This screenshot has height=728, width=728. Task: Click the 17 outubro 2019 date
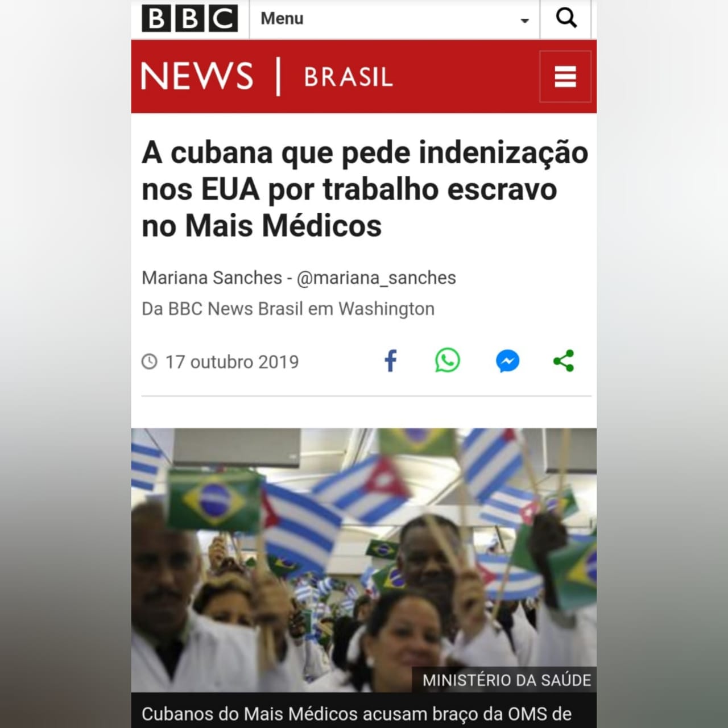pos(232,362)
